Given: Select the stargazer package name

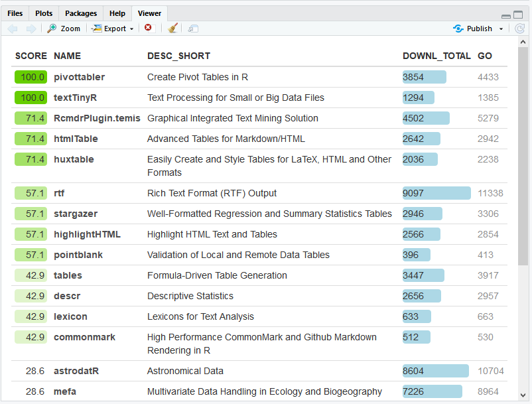Looking at the screenshot, I should [x=76, y=214].
